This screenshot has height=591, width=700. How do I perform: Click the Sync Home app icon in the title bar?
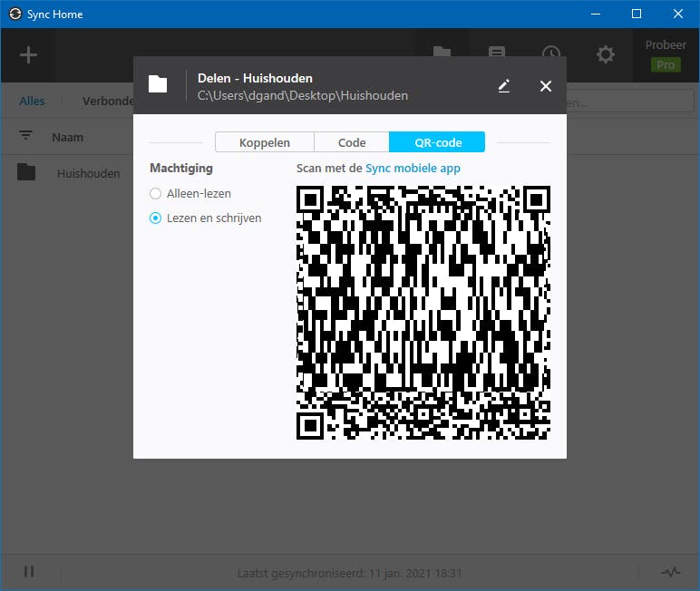click(15, 14)
